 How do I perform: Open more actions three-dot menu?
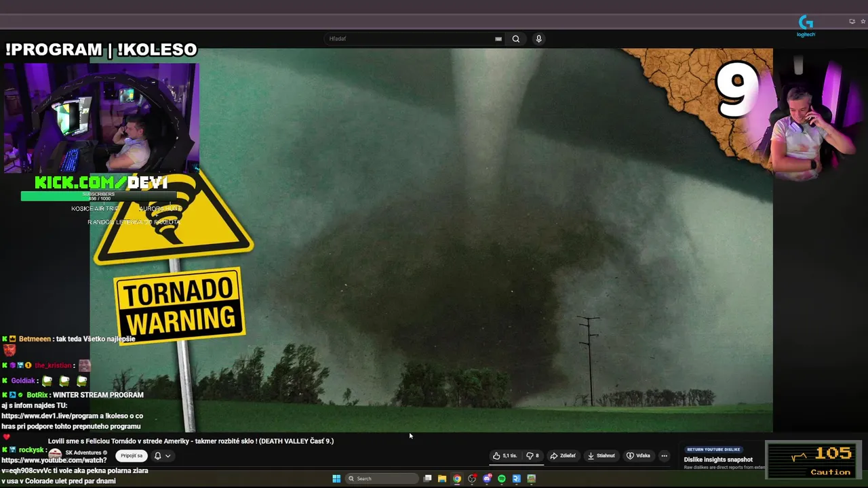pyautogui.click(x=665, y=455)
